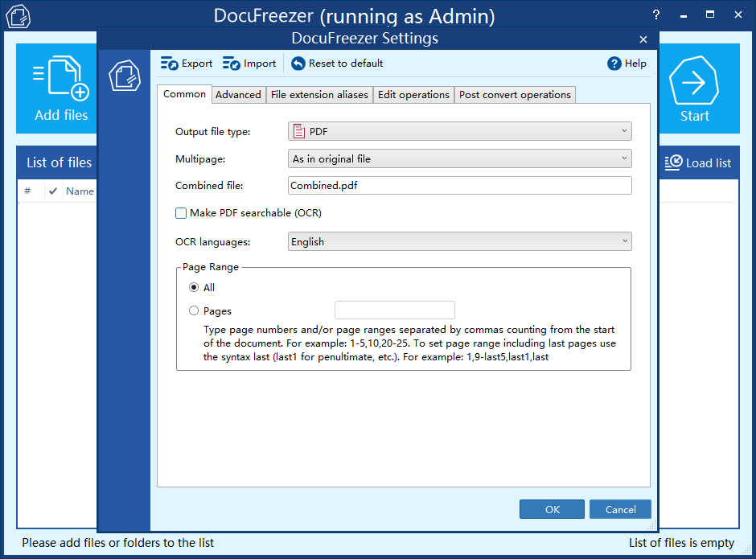This screenshot has width=756, height=559.
Task: Click the Pages range input field
Action: 394,310
